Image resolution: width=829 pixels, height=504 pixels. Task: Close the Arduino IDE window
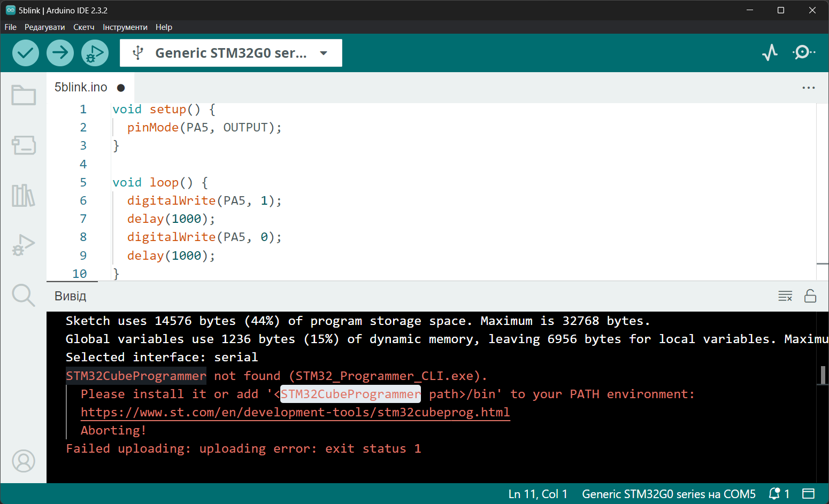[x=812, y=10]
